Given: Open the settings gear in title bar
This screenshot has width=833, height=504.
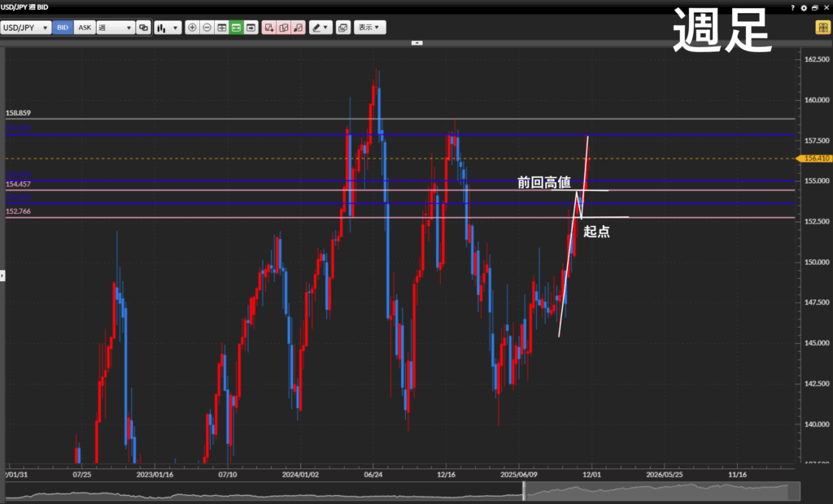Looking at the screenshot, I should pyautogui.click(x=804, y=7).
